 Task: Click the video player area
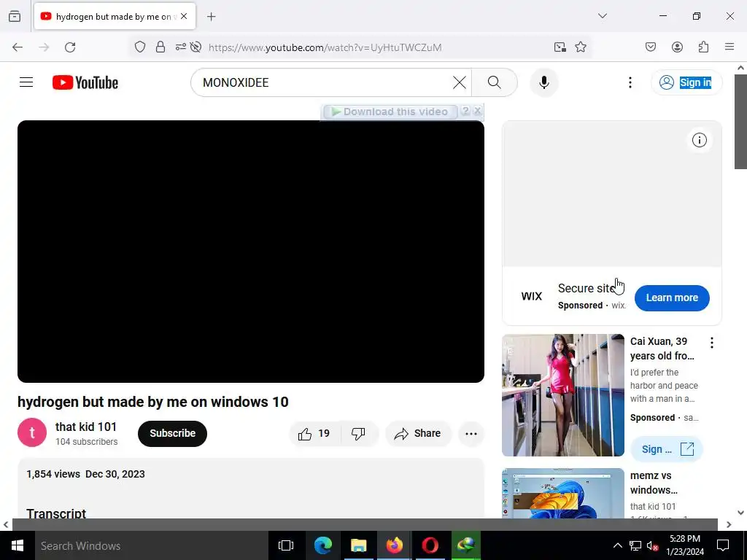point(251,252)
